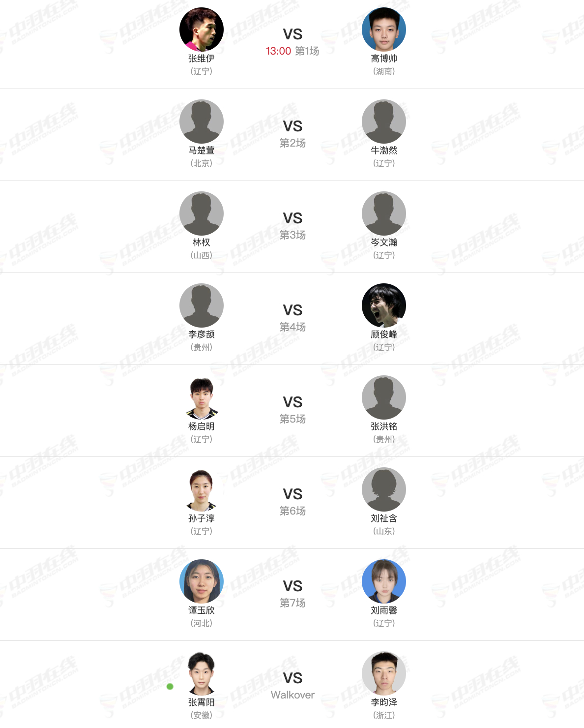
Task: Open the 13:00 第1场 match details
Action: pos(292,51)
